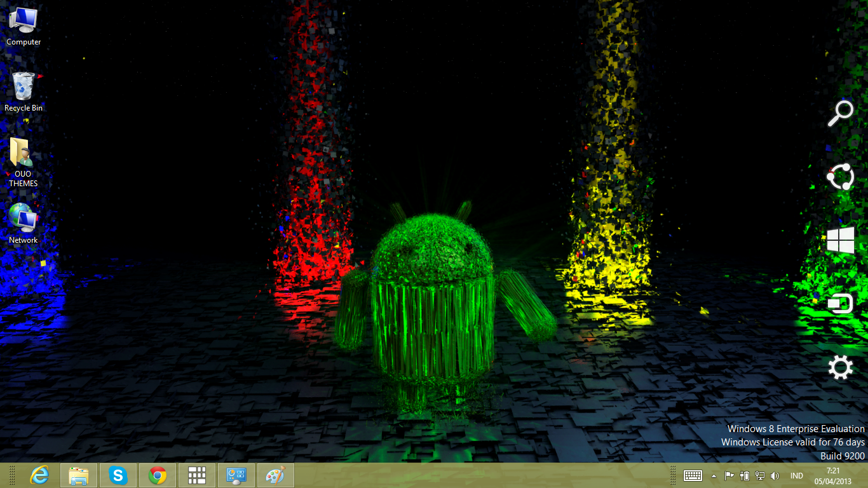Image resolution: width=868 pixels, height=488 pixels.
Task: Open Skype from the taskbar
Action: pos(118,475)
